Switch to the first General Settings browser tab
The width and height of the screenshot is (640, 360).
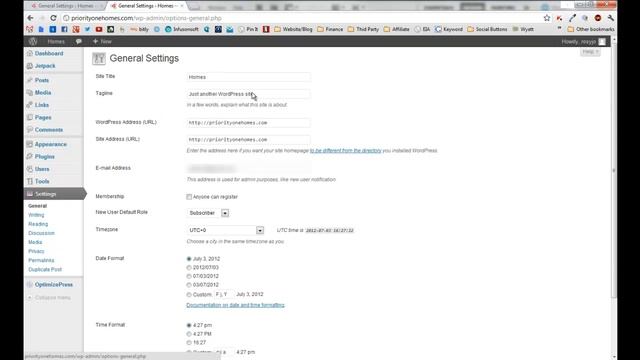tap(65, 6)
